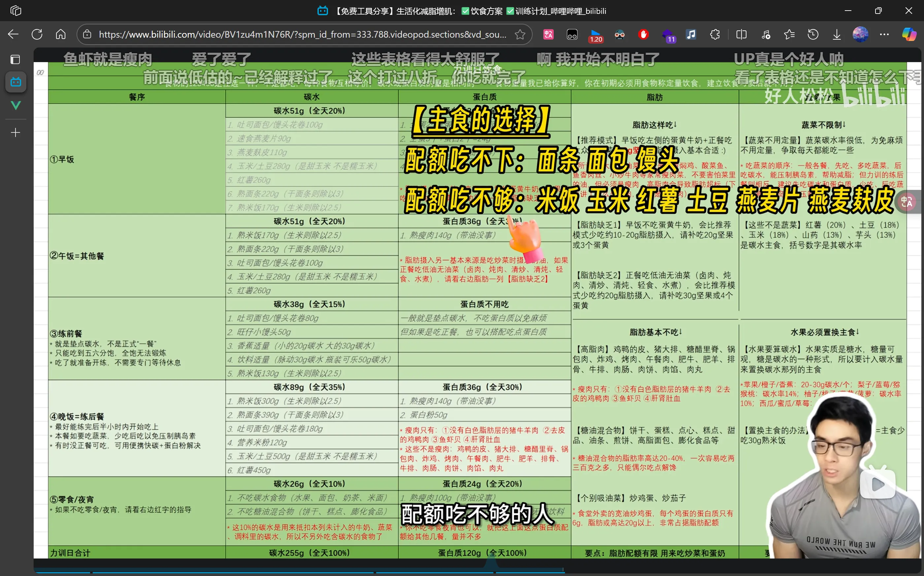924x576 pixels.
Task: Click the "③练前餐" row label
Action: pos(66,334)
